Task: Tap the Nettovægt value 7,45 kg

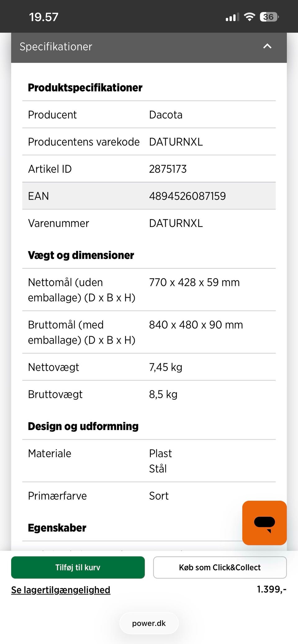Action: click(166, 367)
